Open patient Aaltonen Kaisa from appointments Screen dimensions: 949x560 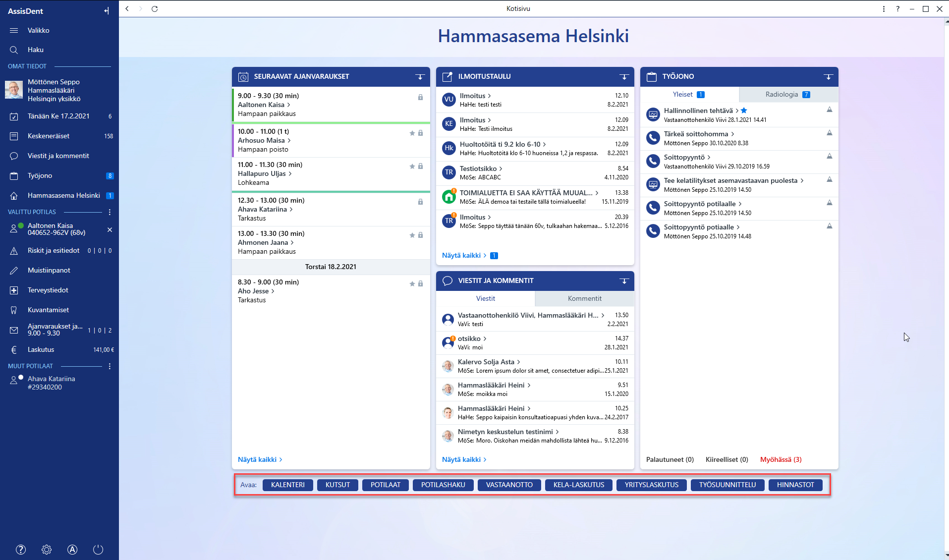(264, 105)
